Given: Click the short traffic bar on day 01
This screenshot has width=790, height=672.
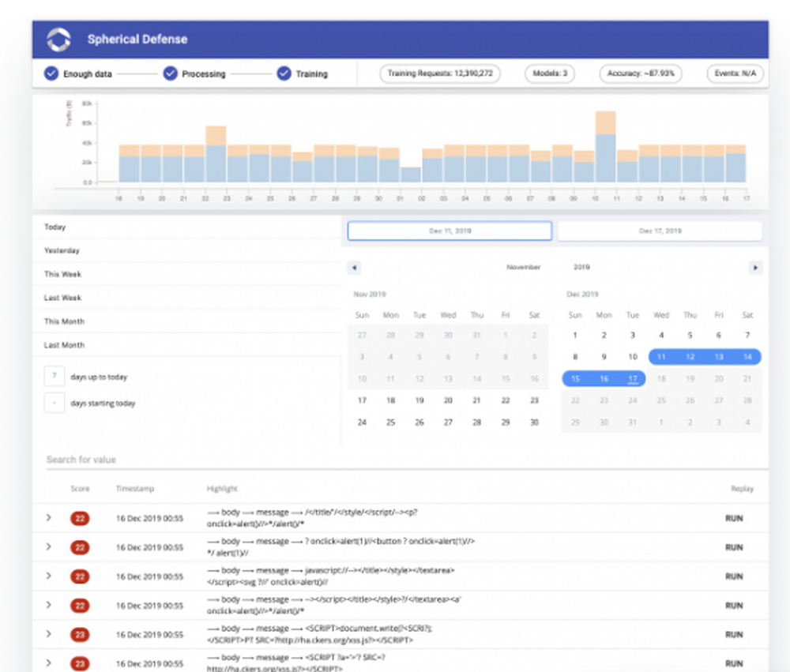Looking at the screenshot, I should tap(411, 175).
